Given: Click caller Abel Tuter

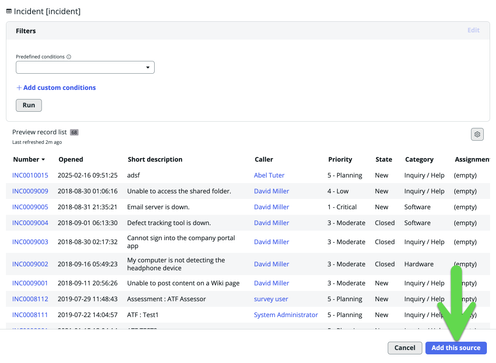Looking at the screenshot, I should (x=269, y=175).
